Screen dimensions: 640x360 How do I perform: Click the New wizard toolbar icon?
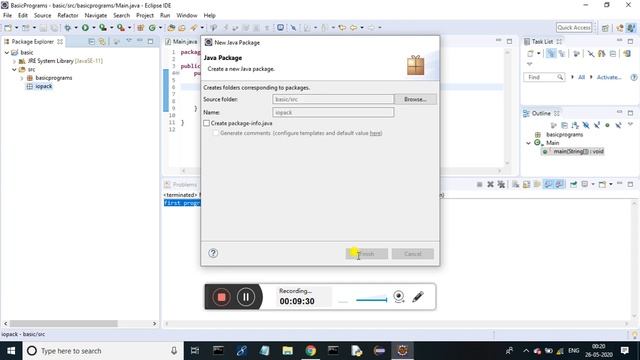coord(8,27)
